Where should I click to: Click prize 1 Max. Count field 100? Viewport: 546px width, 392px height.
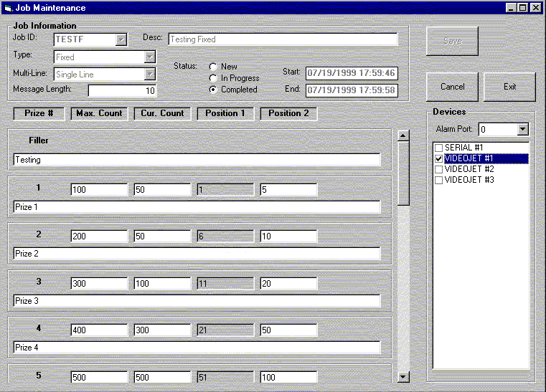(99, 190)
